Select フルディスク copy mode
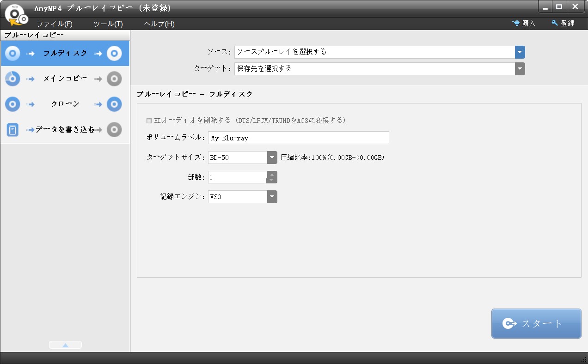The image size is (588, 364). [65, 54]
